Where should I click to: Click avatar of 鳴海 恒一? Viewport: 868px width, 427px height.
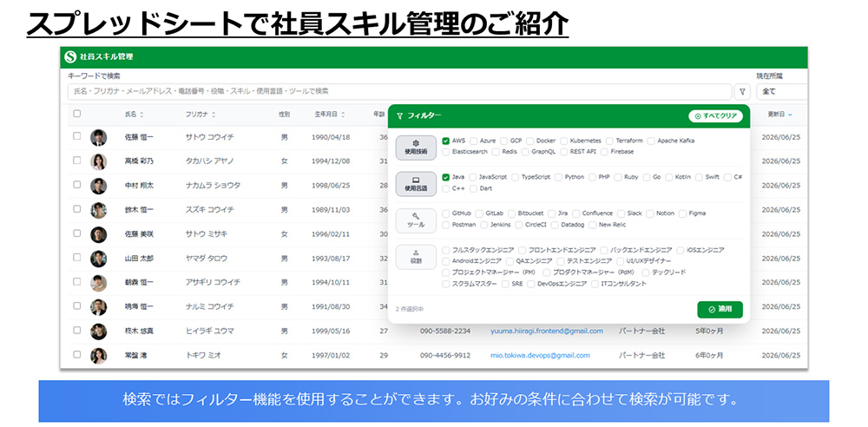coord(99,306)
